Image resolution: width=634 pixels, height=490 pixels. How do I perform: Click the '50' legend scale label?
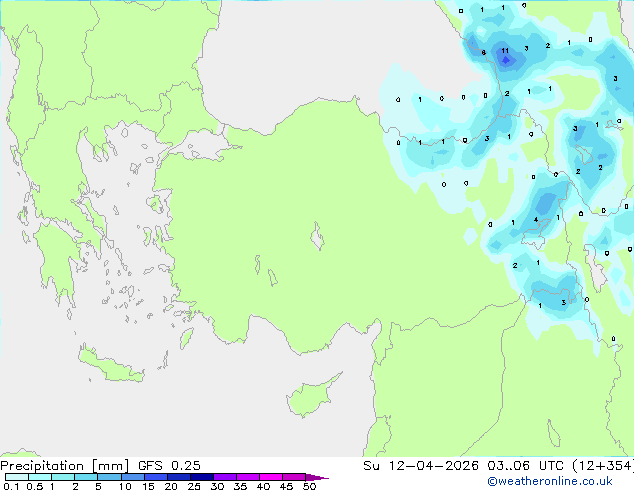click(x=309, y=486)
